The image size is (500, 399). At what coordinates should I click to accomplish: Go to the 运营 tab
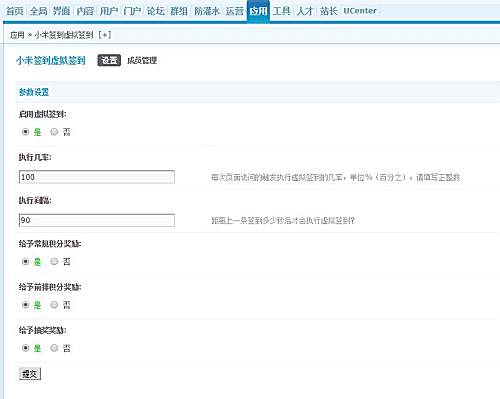coord(235,11)
